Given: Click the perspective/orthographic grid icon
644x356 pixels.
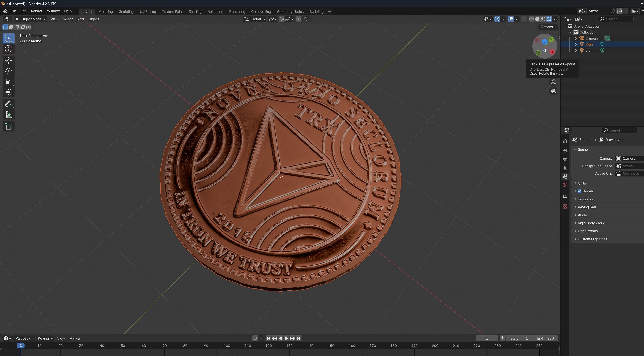Looking at the screenshot, I should point(553,91).
